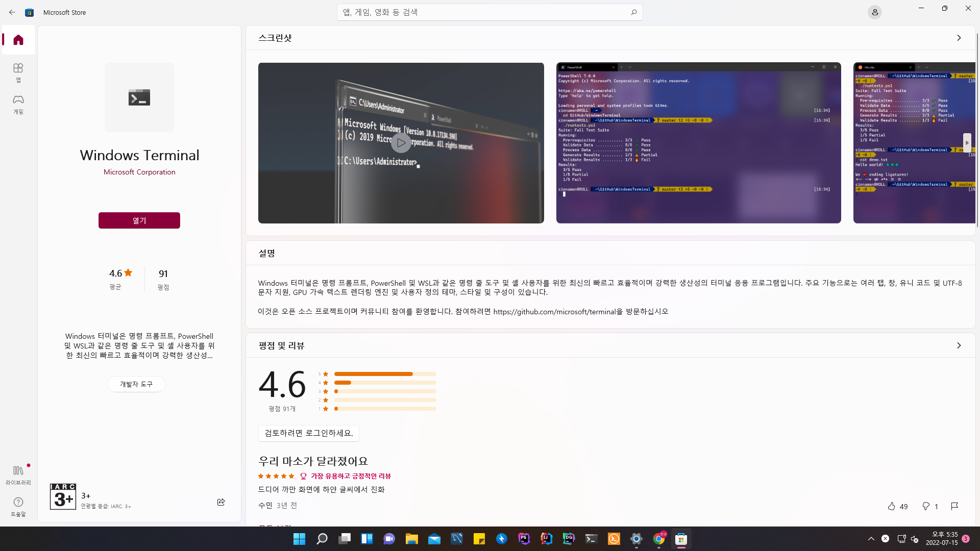
Task: Open the Apps section in sidebar
Action: (18, 72)
